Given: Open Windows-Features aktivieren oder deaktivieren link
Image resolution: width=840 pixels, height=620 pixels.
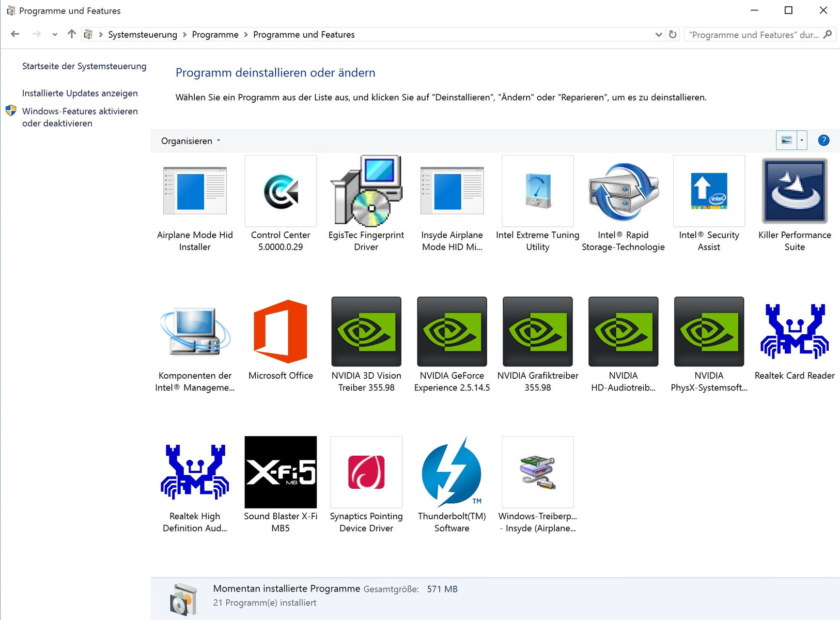Looking at the screenshot, I should pos(80,117).
